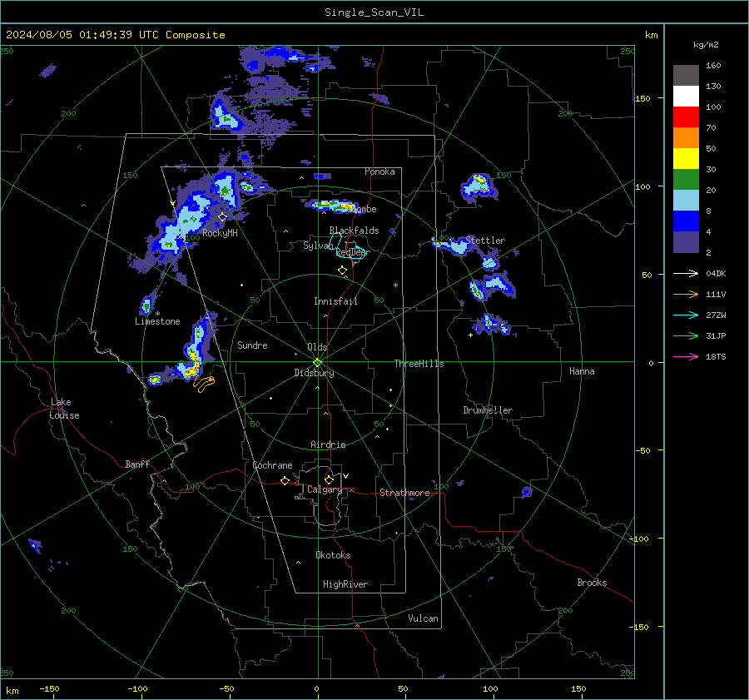Click the Stettler city label
The height and width of the screenshot is (700, 749).
[x=485, y=241]
